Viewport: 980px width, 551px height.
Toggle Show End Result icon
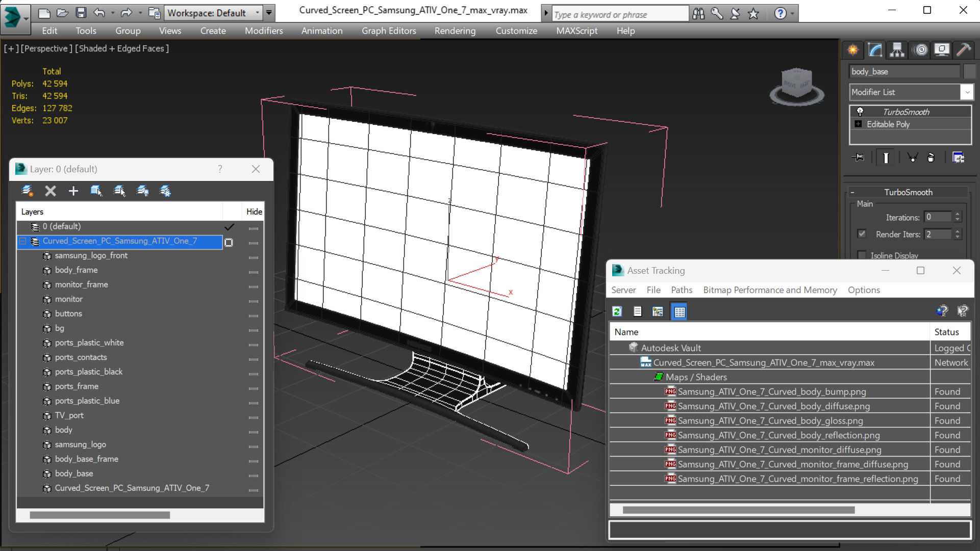pos(886,158)
